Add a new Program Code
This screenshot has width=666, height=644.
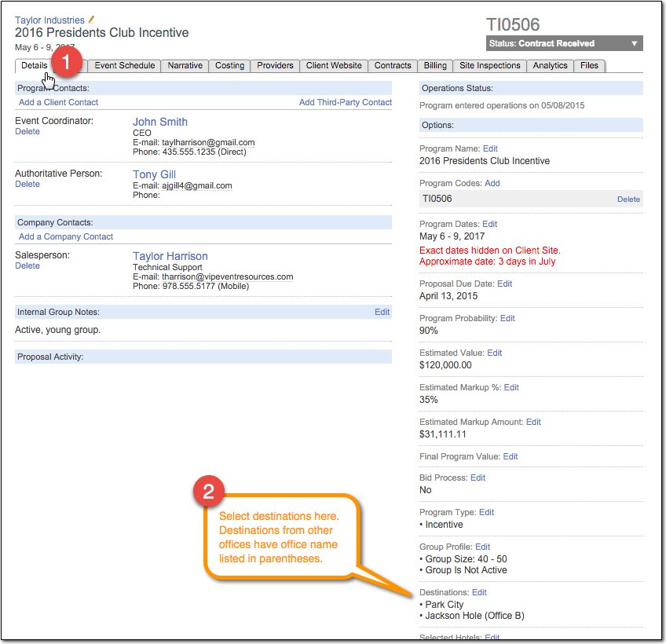[x=492, y=184]
